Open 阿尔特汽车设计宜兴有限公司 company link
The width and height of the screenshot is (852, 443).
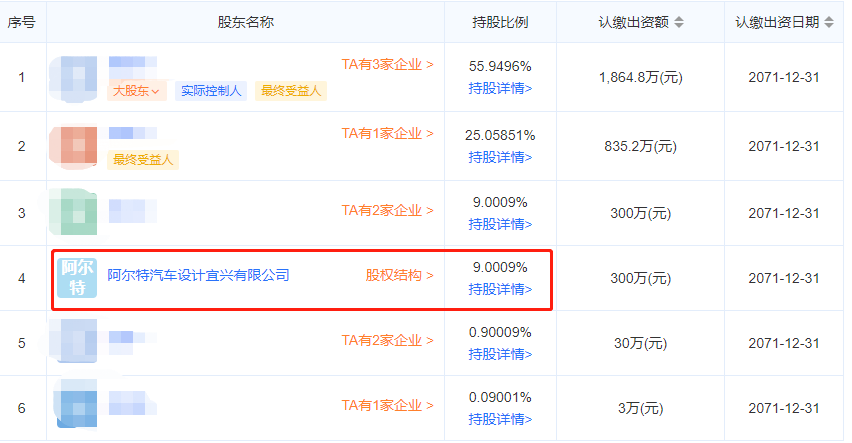tap(198, 275)
